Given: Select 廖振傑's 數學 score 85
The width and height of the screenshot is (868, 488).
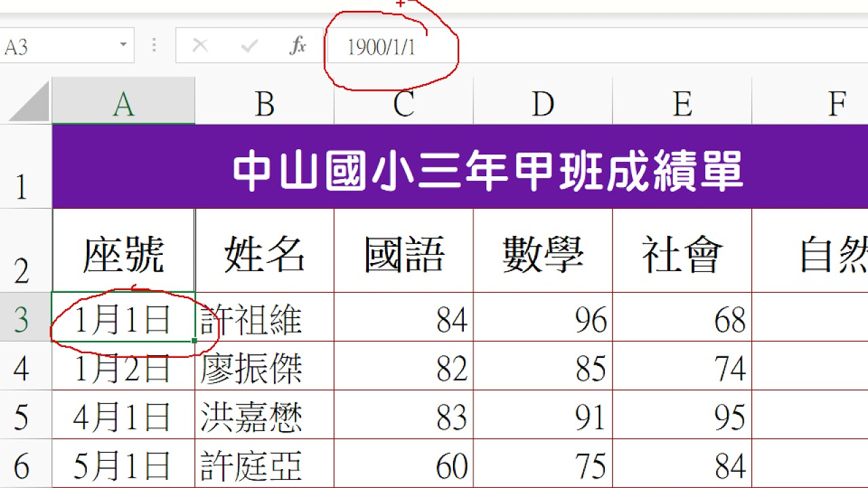Looking at the screenshot, I should coord(543,365).
